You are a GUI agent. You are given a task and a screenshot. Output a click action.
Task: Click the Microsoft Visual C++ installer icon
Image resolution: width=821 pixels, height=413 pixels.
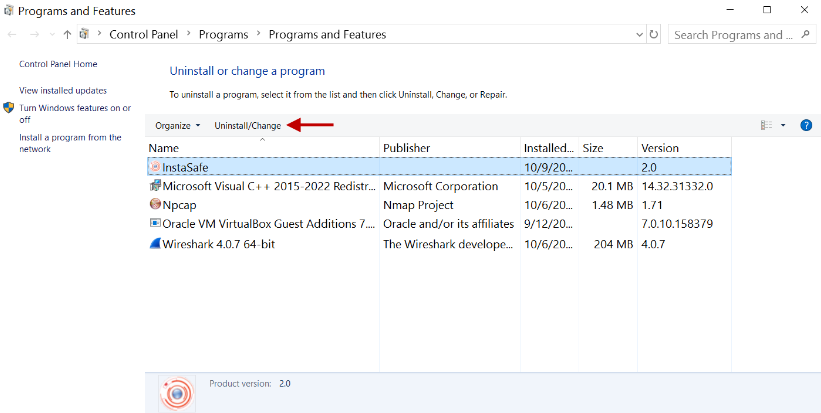[155, 186]
